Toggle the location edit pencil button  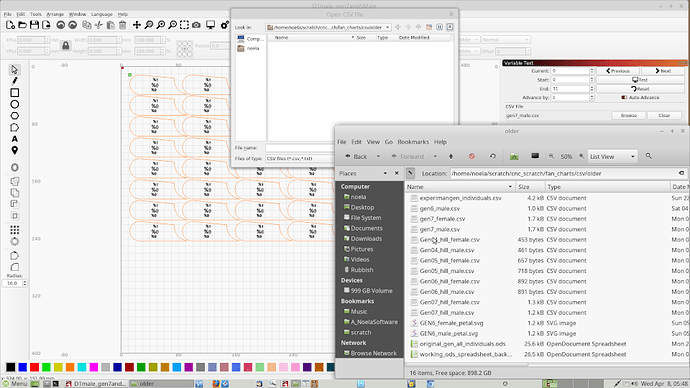(x=411, y=173)
